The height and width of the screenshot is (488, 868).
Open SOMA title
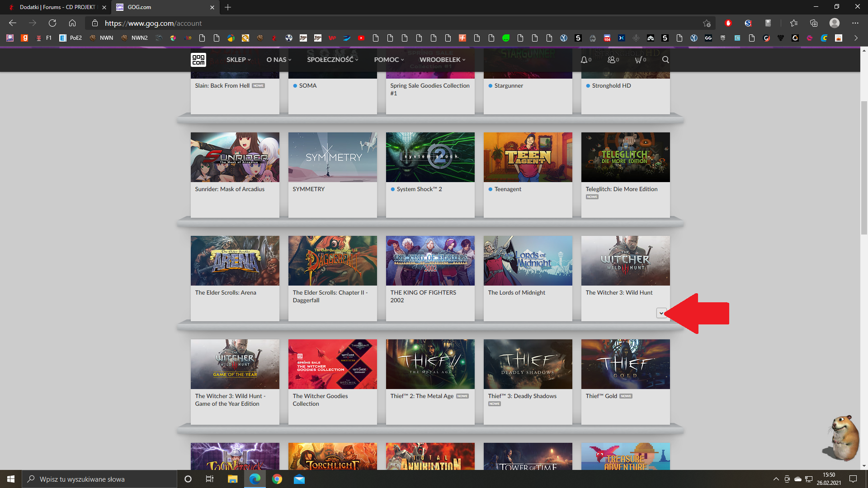pyautogui.click(x=308, y=85)
